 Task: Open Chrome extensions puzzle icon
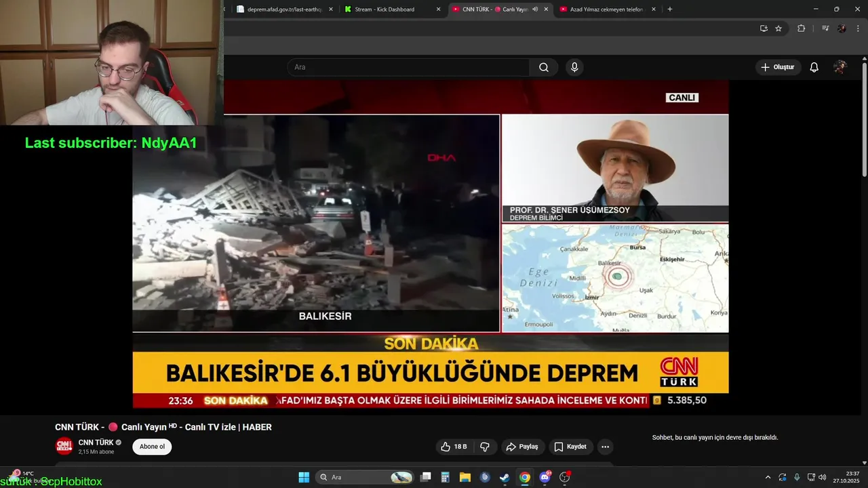point(801,28)
